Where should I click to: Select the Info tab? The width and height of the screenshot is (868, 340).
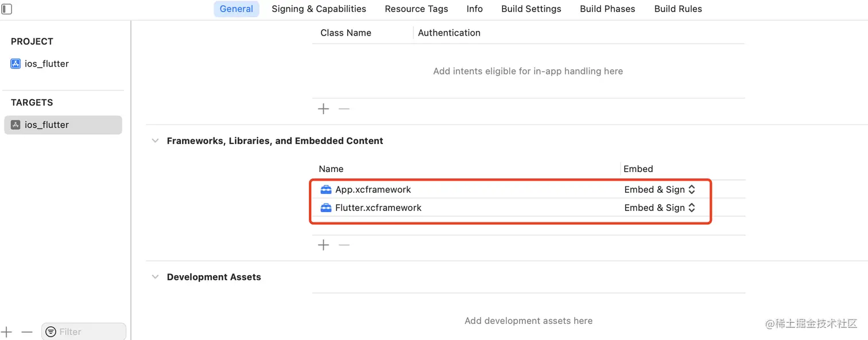pos(474,9)
